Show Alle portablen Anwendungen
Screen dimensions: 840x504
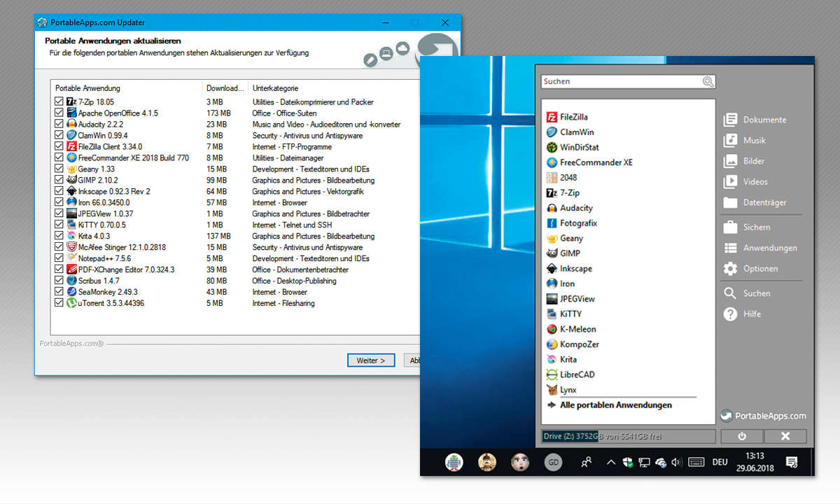pos(608,405)
